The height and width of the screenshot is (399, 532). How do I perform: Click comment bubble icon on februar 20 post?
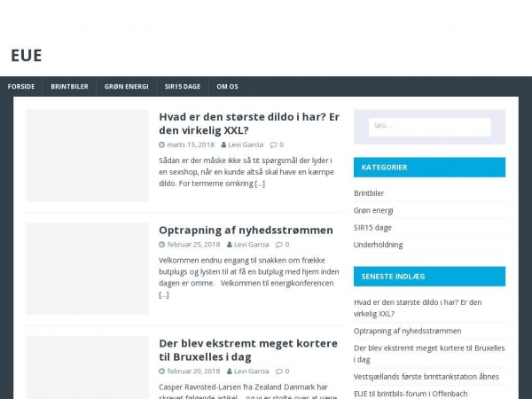coord(279,372)
